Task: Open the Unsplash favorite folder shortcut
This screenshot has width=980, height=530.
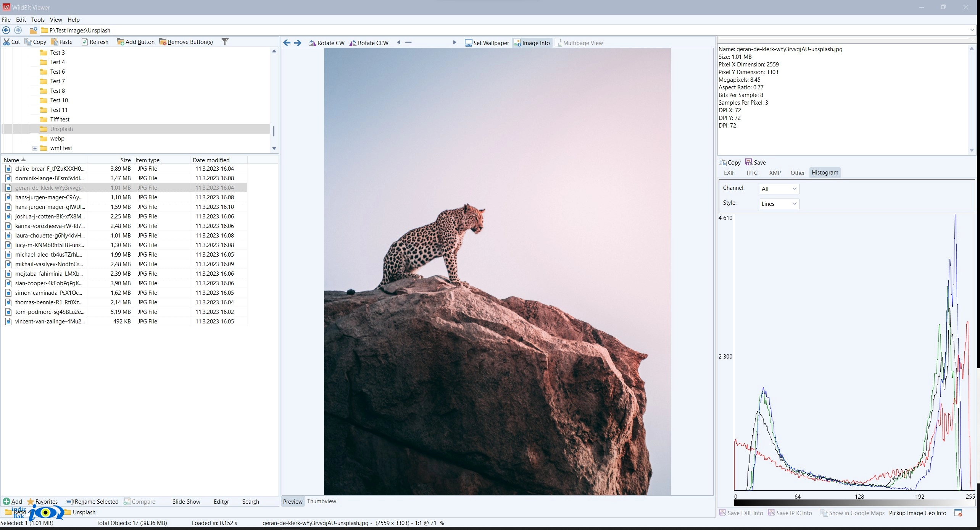Action: (x=80, y=512)
